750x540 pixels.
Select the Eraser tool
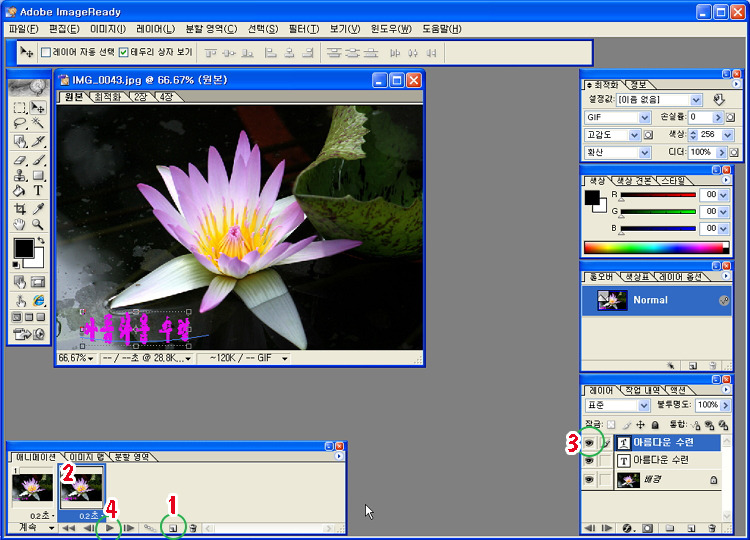20,158
